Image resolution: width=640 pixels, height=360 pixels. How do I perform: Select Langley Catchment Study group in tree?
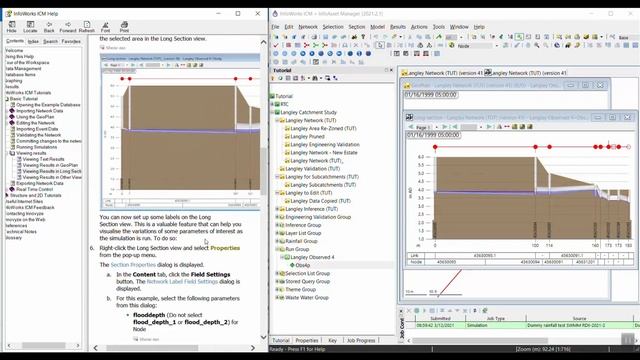[309, 112]
